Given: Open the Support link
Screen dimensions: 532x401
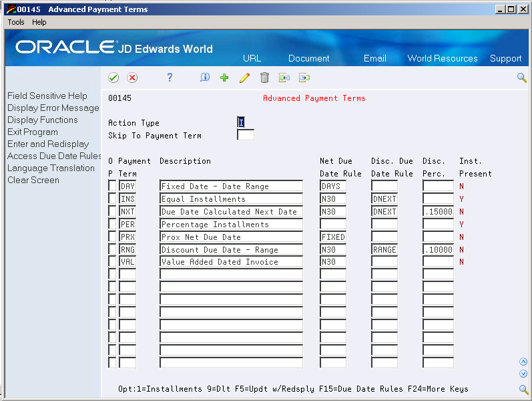Looking at the screenshot, I should [505, 58].
